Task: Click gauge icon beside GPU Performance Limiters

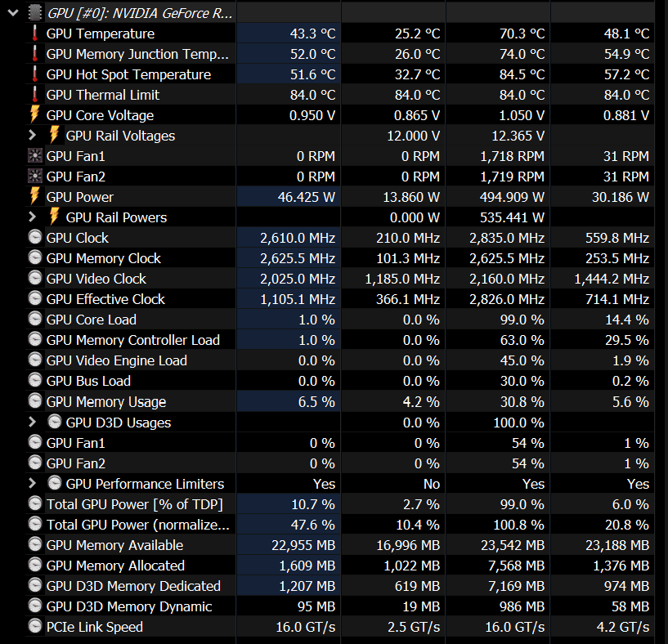Action: [x=55, y=482]
